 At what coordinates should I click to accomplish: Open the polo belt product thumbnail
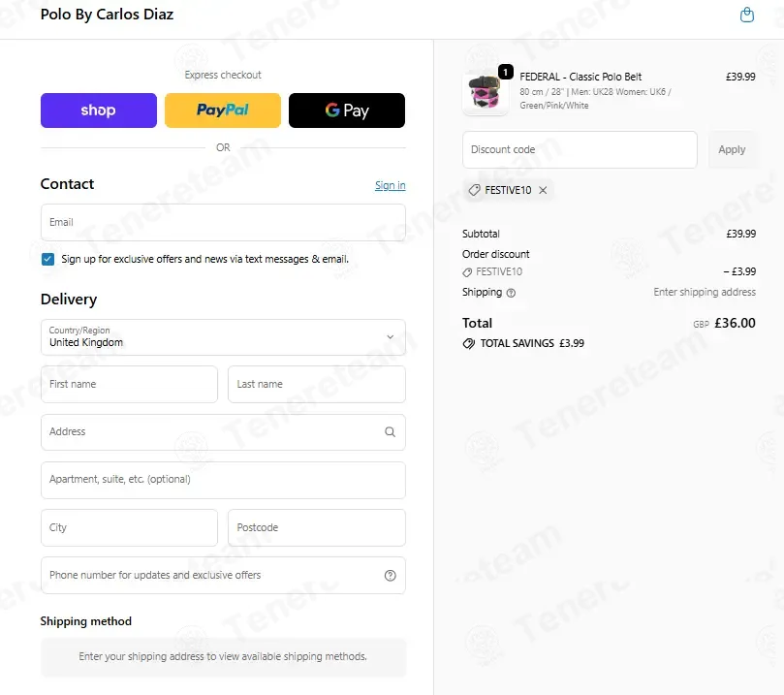485,93
